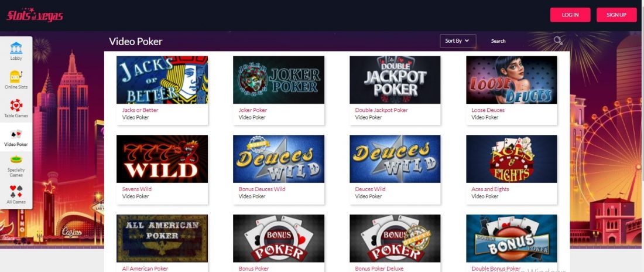644x272 pixels.
Task: Click the Specialty Games sidebar label
Action: point(16,172)
